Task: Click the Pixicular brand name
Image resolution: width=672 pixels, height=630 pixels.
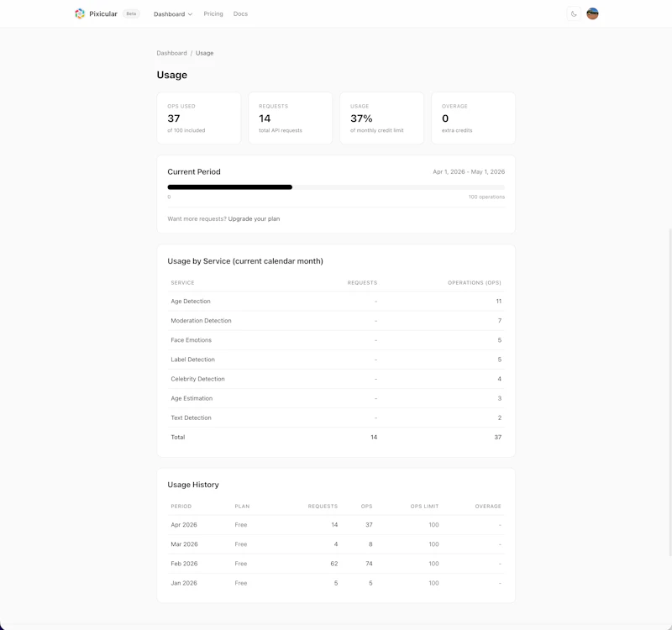Action: 103,13
